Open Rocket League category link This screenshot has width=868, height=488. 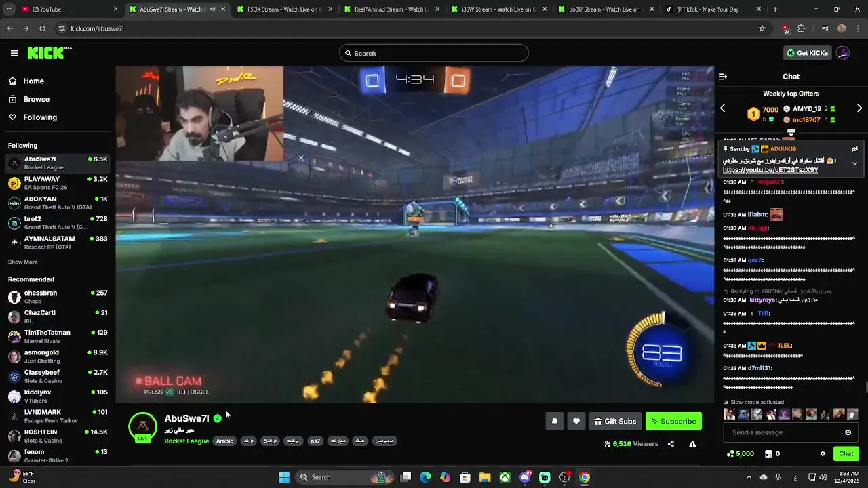point(186,441)
